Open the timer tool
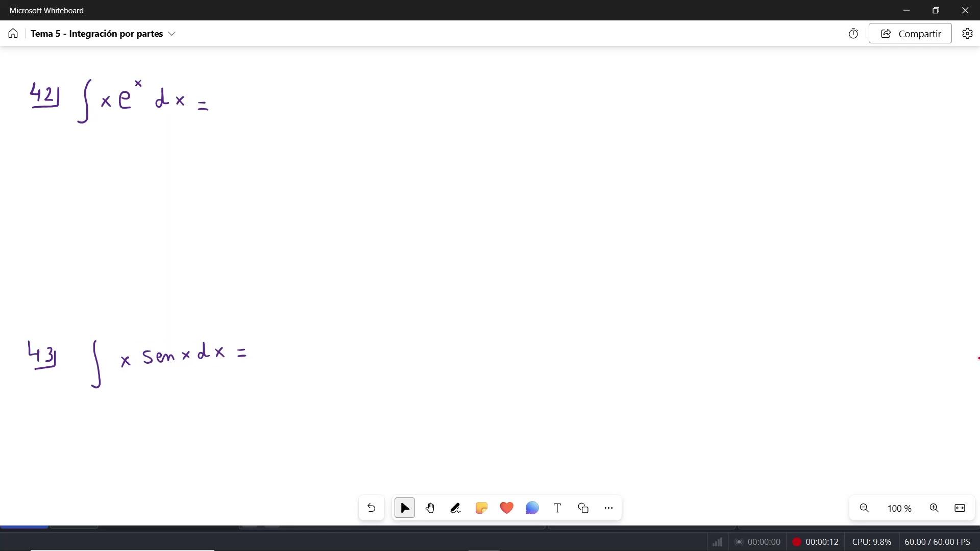The image size is (980, 551). pyautogui.click(x=853, y=34)
